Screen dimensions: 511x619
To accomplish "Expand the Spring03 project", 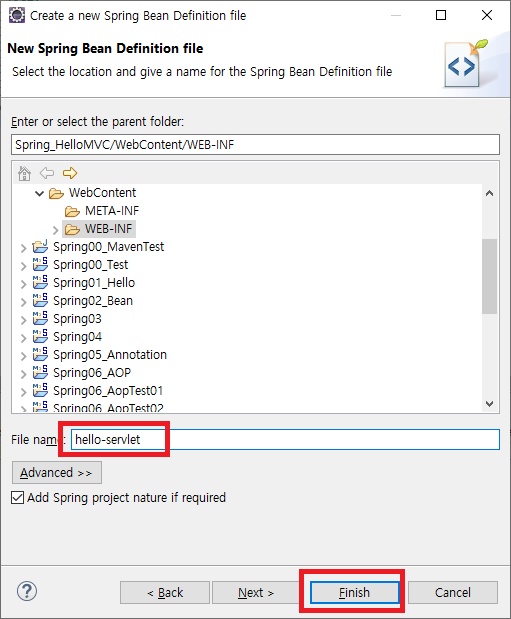I will pyautogui.click(x=24, y=320).
